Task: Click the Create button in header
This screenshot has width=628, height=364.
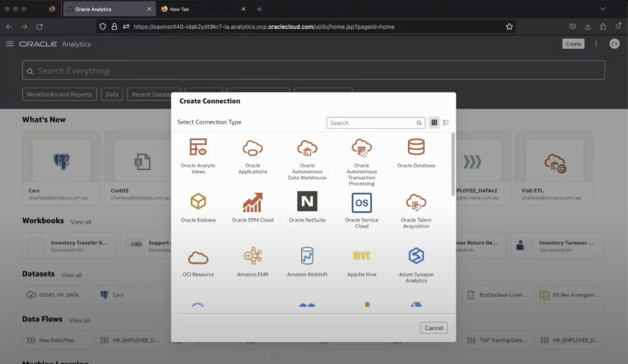Action: tap(573, 44)
